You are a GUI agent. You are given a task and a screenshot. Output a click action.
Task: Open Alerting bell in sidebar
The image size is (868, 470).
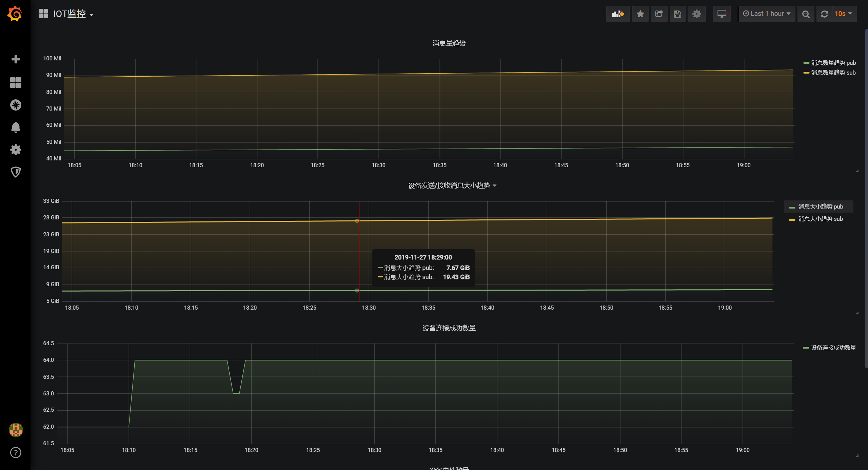[x=16, y=127]
